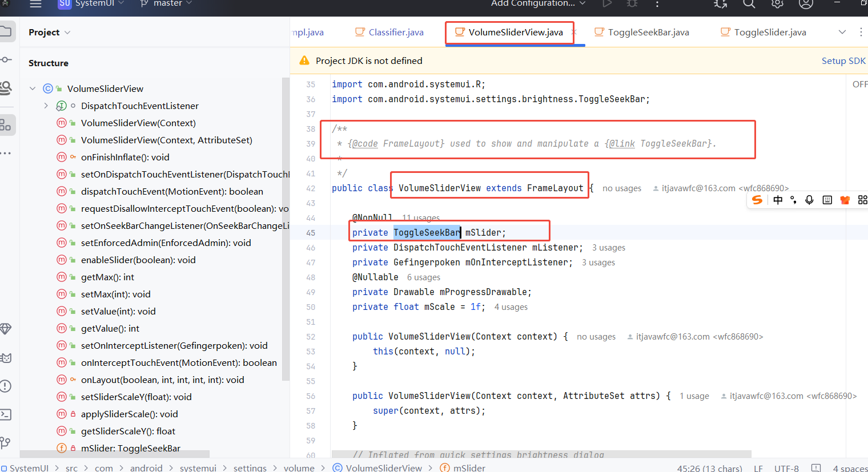This screenshot has height=472, width=868.
Task: Open the Structure tool window icon in left bar
Action: [x=6, y=124]
